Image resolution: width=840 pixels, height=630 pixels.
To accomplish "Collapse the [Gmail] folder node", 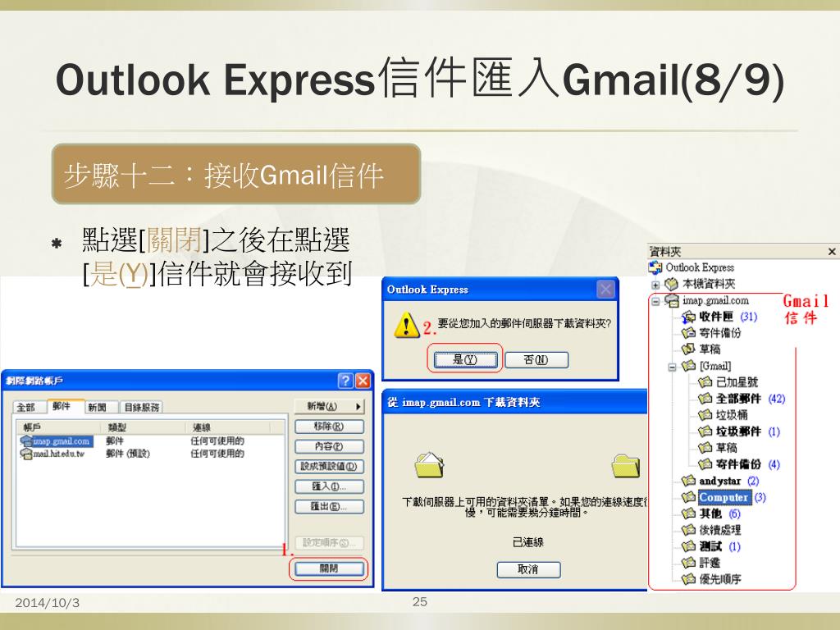I will (672, 367).
